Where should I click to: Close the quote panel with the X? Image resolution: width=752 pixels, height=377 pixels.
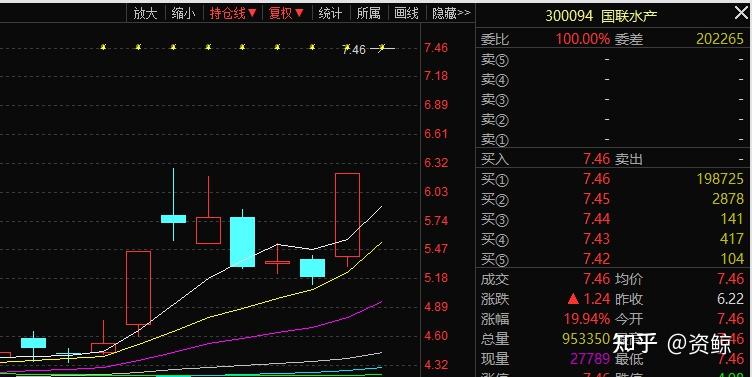[x=741, y=13]
